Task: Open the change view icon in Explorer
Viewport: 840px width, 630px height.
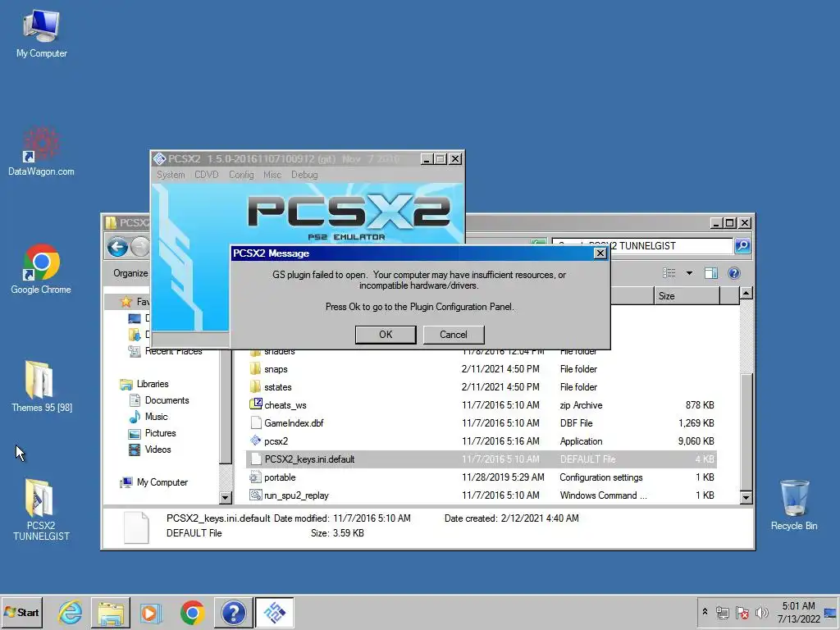Action: [x=669, y=273]
